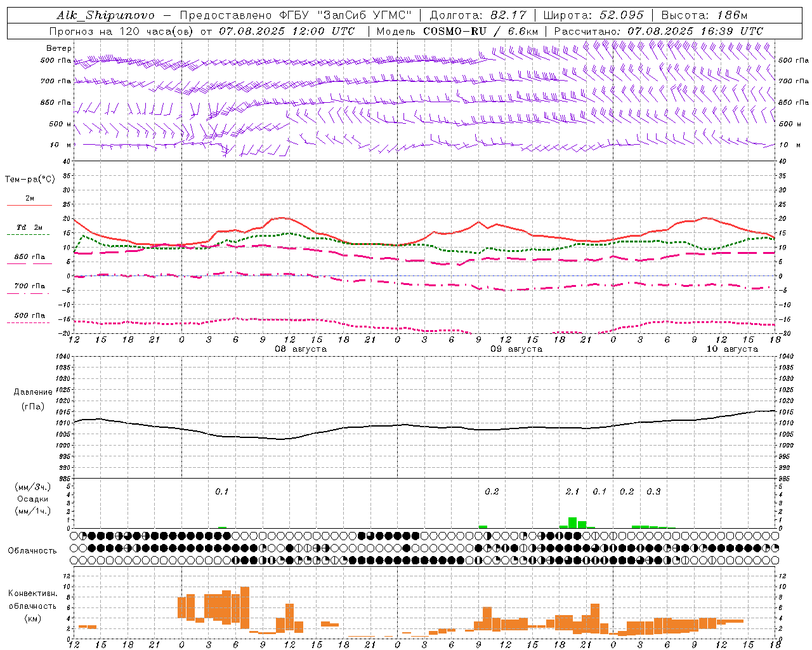
Task: Click the dashed line sample under the Td 2м legend
Action: click(30, 235)
